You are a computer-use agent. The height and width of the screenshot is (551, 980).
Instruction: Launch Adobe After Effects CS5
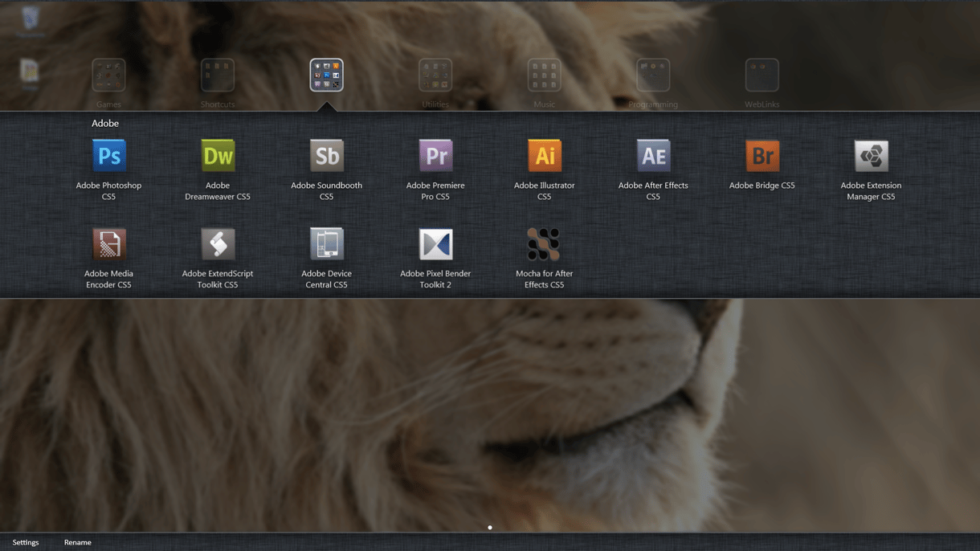click(x=653, y=156)
